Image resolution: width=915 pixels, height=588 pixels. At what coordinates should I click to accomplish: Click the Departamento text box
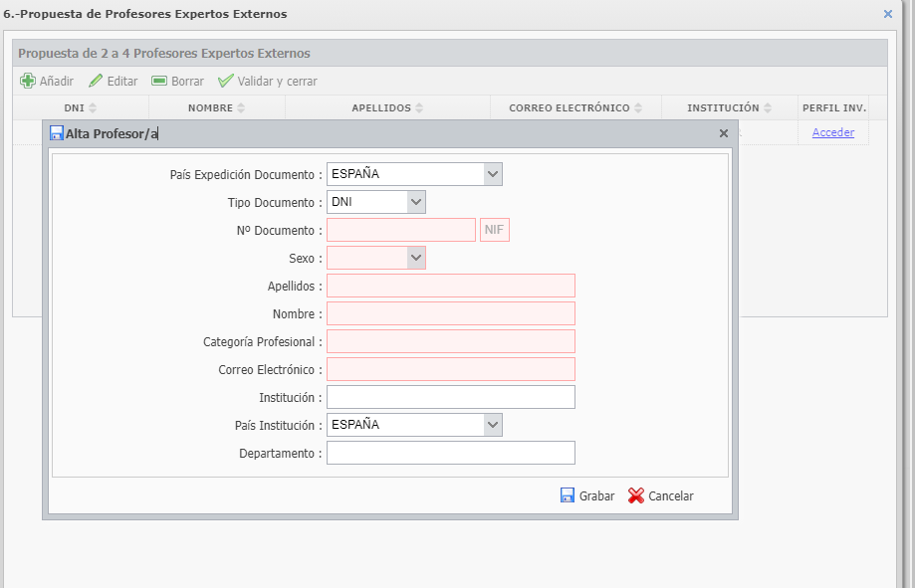point(451,453)
